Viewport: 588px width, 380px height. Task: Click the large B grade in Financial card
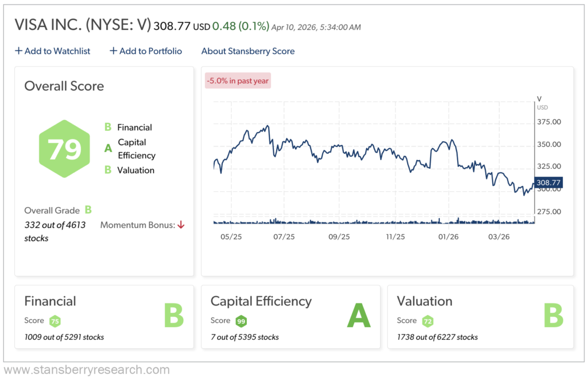point(173,316)
